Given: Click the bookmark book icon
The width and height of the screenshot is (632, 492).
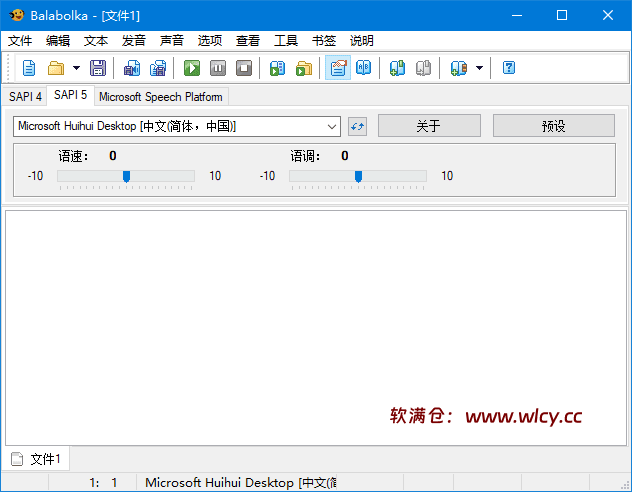Looking at the screenshot, I should coord(459,68).
